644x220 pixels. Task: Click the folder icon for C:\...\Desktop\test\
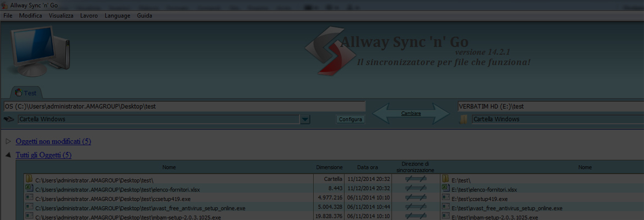click(x=29, y=179)
